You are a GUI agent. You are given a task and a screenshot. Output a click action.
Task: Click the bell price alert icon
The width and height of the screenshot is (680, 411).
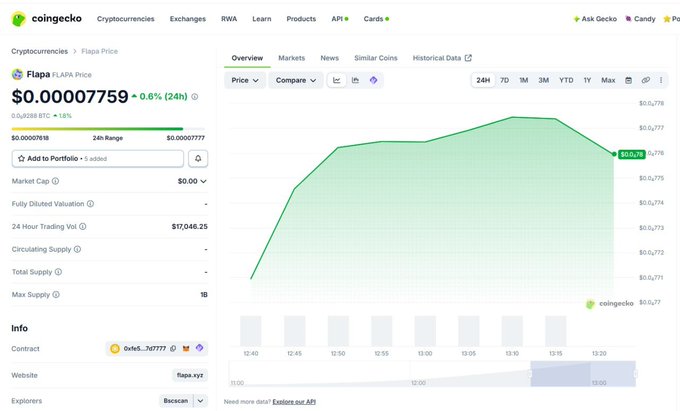pos(198,159)
